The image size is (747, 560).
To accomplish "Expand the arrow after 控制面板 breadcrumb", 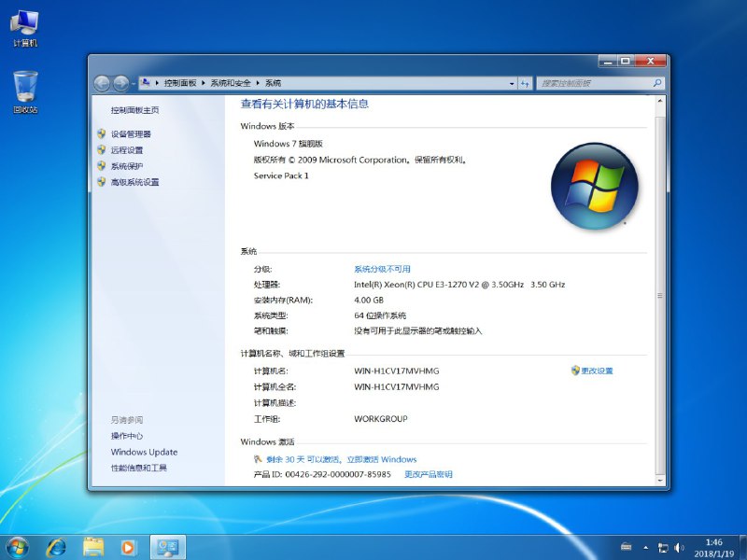I will pos(204,83).
